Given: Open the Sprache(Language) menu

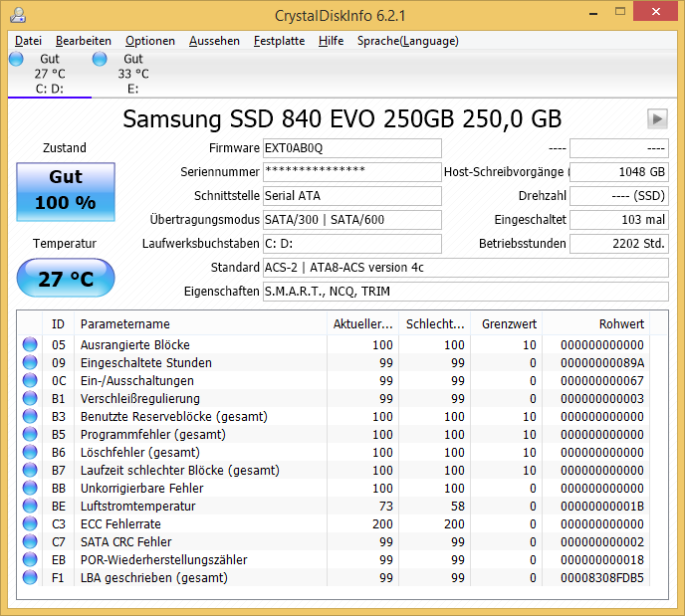Looking at the screenshot, I should (408, 41).
